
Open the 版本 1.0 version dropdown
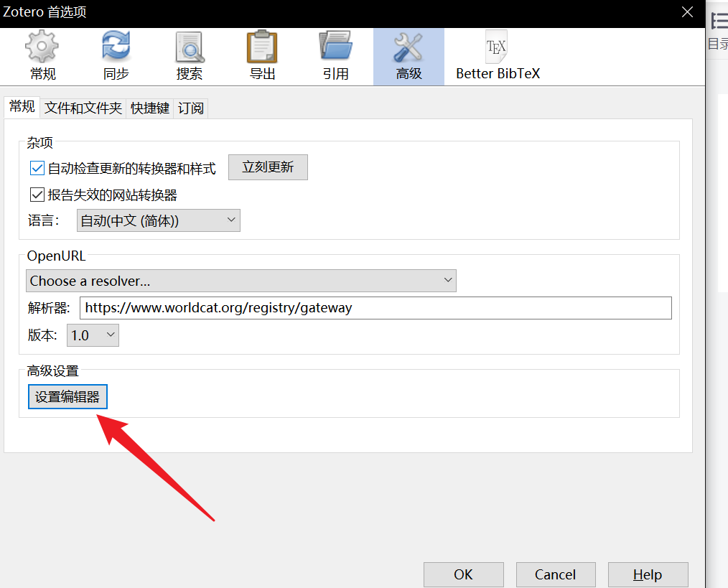pyautogui.click(x=93, y=335)
